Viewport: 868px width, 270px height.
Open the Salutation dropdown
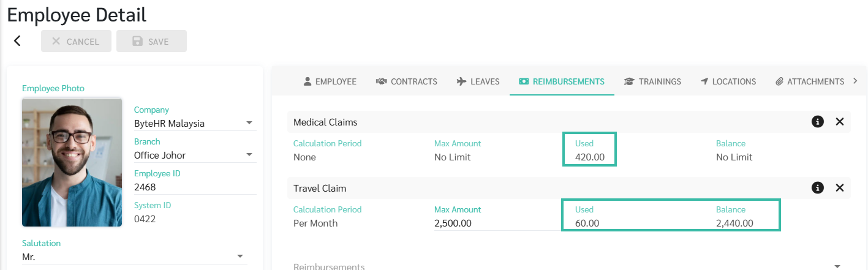pyautogui.click(x=135, y=257)
